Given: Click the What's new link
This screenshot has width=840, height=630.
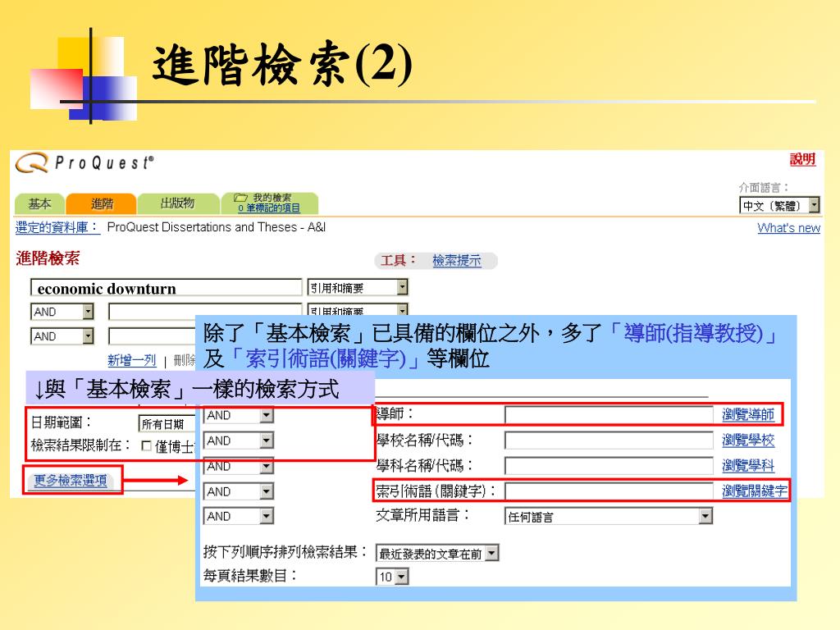Looking at the screenshot, I should (788, 228).
